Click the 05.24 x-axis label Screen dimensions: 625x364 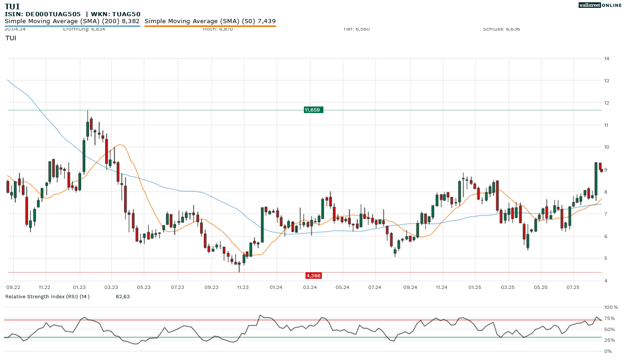coord(342,288)
